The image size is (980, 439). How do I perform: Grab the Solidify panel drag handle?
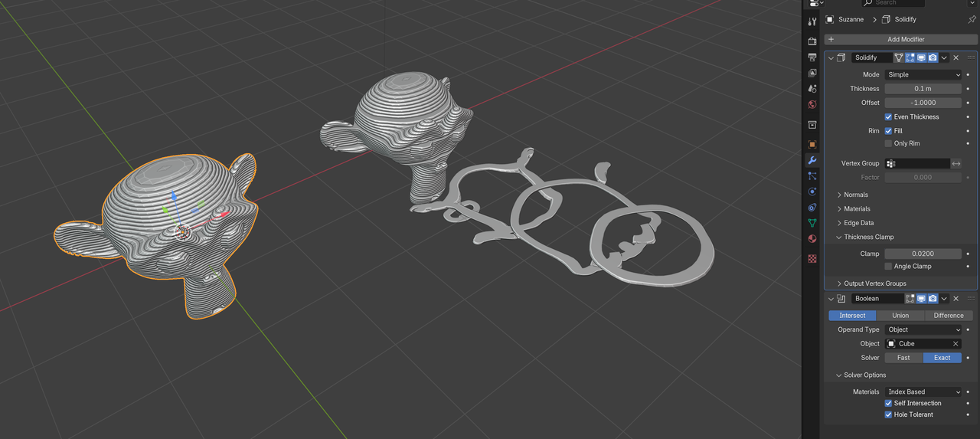[971, 57]
